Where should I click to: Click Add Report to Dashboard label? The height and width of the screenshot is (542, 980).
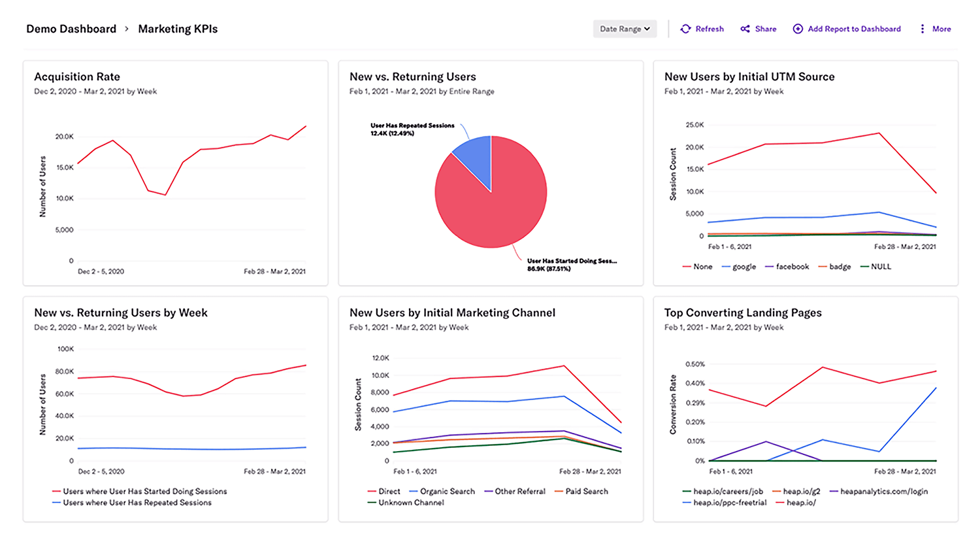(x=854, y=29)
